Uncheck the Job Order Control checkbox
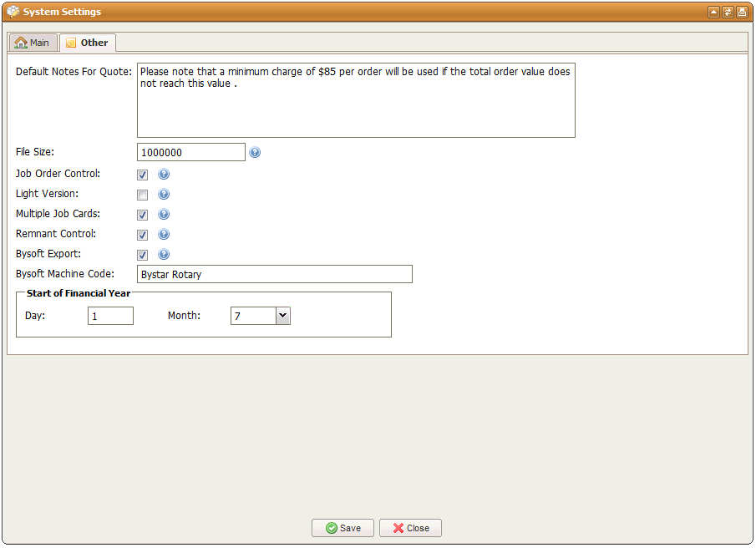This screenshot has width=756, height=548. click(143, 175)
